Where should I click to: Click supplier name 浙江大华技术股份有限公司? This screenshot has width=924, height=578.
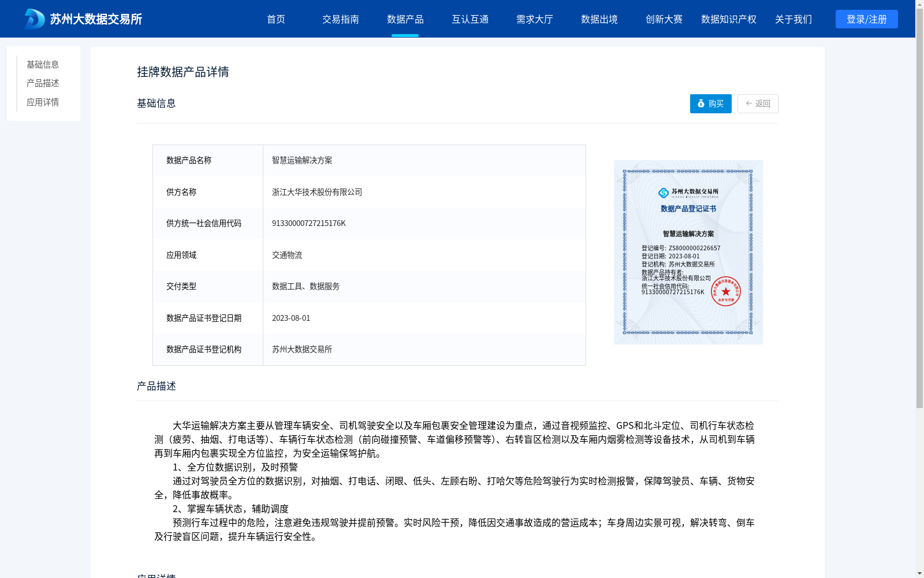click(x=317, y=192)
